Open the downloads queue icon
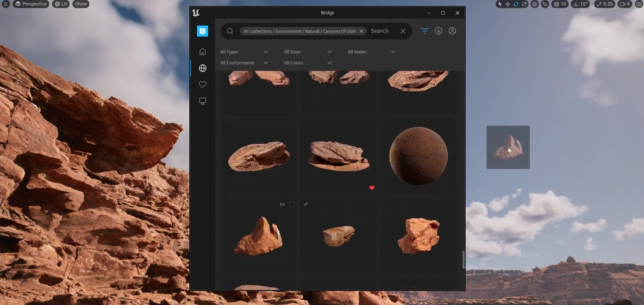Image resolution: width=644 pixels, height=305 pixels. point(438,31)
